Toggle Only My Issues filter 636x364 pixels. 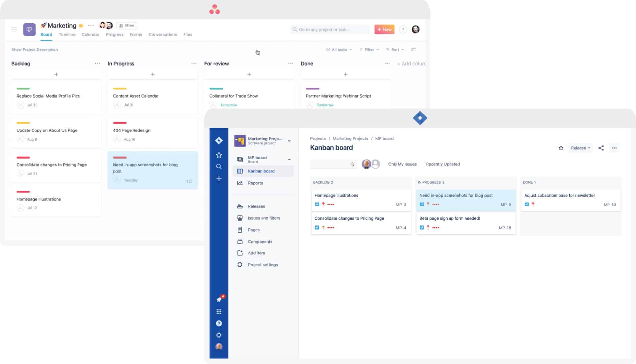coord(402,164)
